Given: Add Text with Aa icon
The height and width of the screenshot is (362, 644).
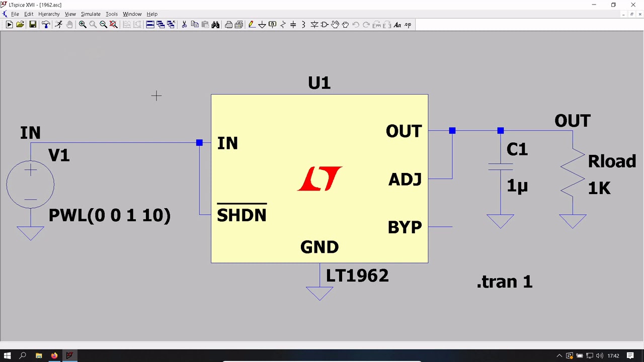Looking at the screenshot, I should click(397, 25).
